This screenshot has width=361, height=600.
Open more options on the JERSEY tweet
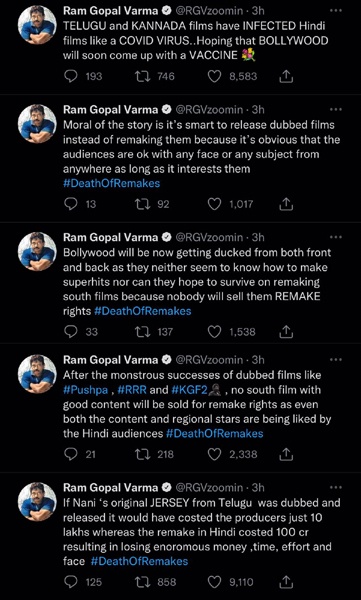click(x=335, y=488)
